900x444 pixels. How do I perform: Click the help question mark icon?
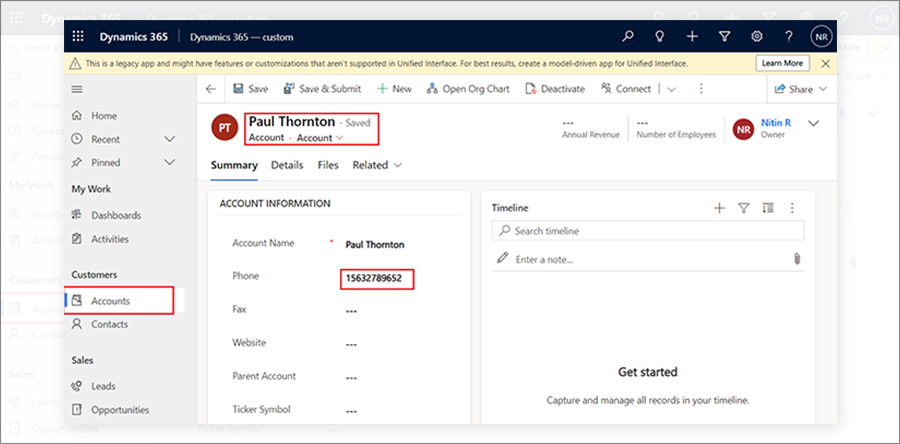(789, 36)
